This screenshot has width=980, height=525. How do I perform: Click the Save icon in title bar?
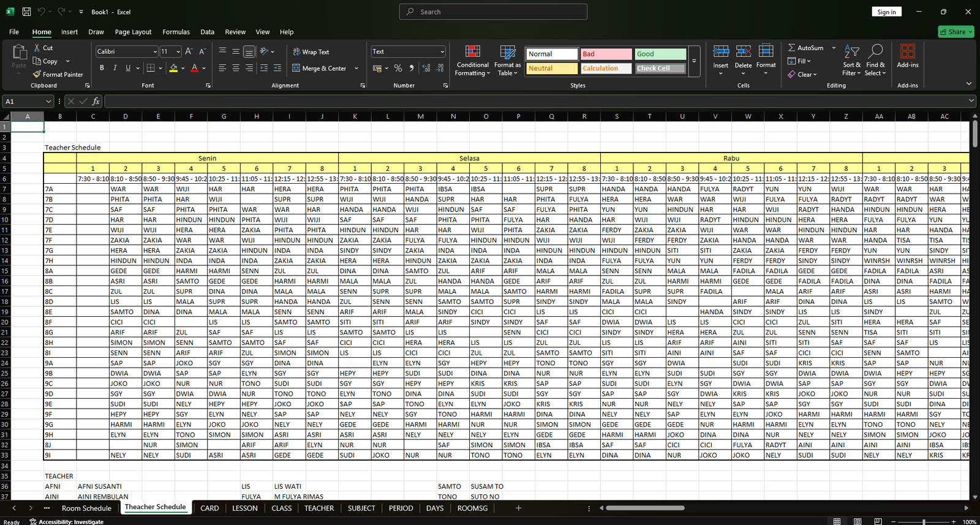[x=26, y=12]
